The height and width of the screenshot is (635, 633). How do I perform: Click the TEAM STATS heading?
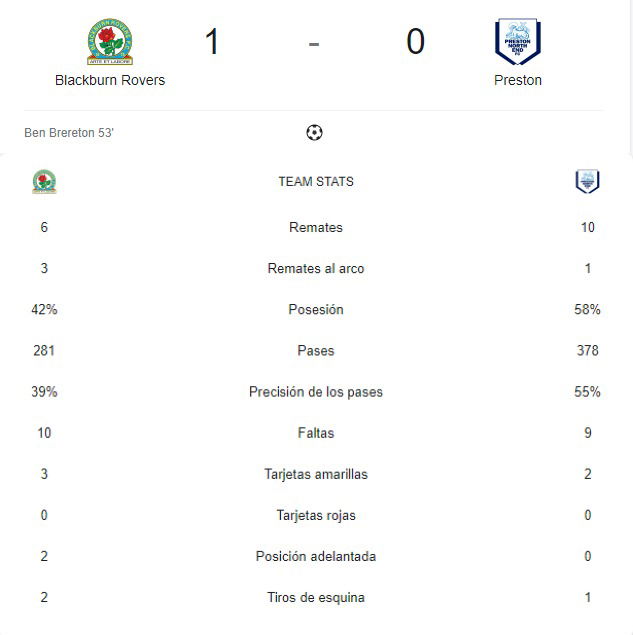click(316, 181)
